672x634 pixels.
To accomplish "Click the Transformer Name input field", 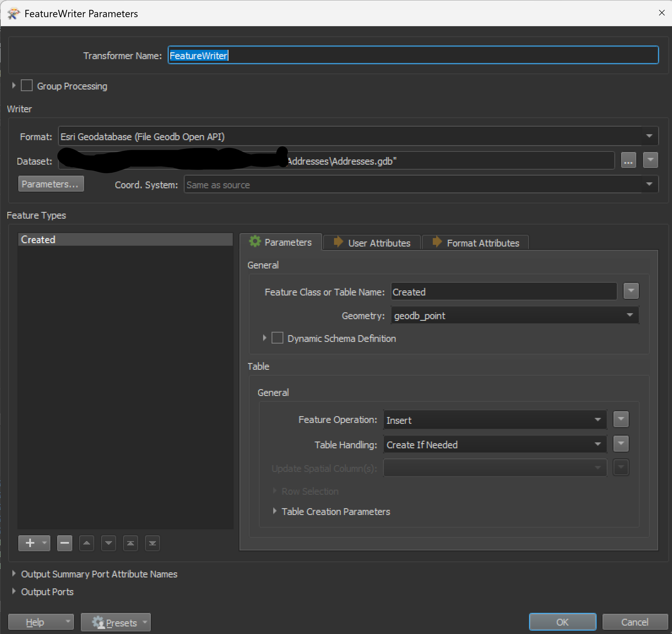I will tap(413, 55).
